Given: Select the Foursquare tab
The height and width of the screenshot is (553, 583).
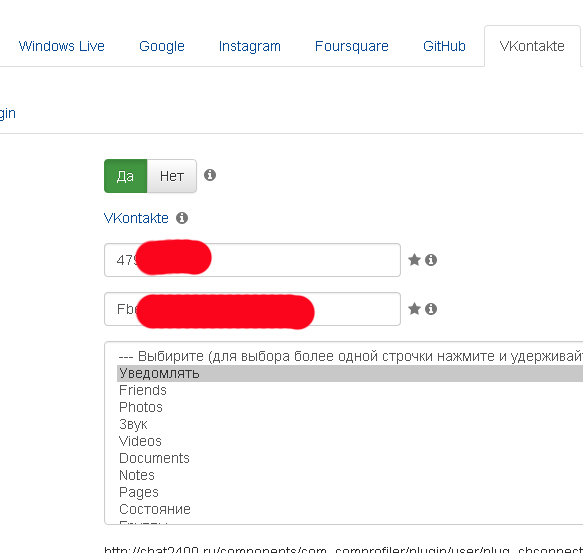Looking at the screenshot, I should (x=352, y=46).
